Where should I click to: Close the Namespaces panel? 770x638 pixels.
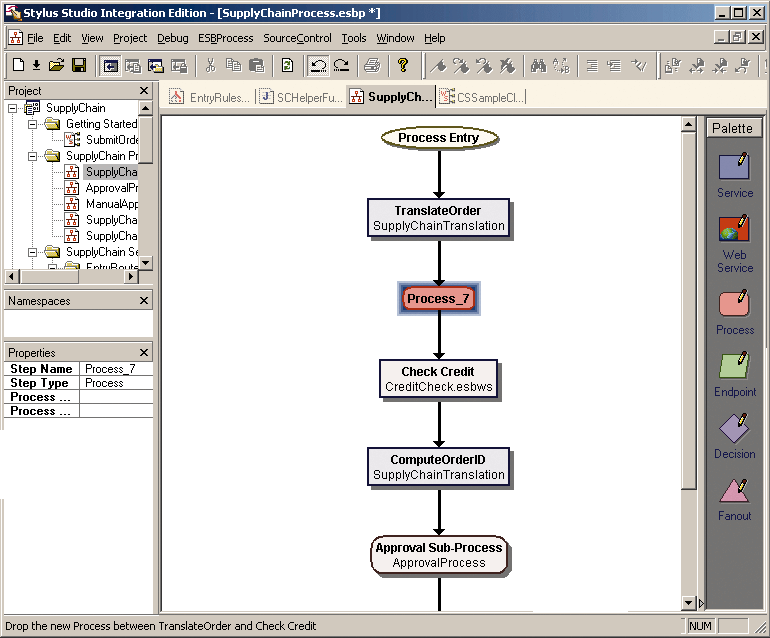pos(144,301)
